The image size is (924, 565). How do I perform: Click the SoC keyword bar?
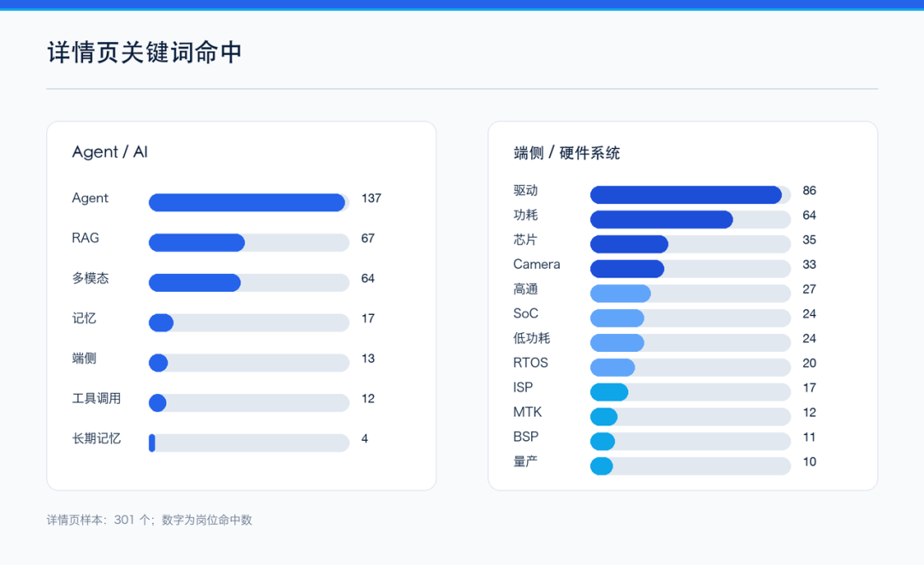point(690,318)
